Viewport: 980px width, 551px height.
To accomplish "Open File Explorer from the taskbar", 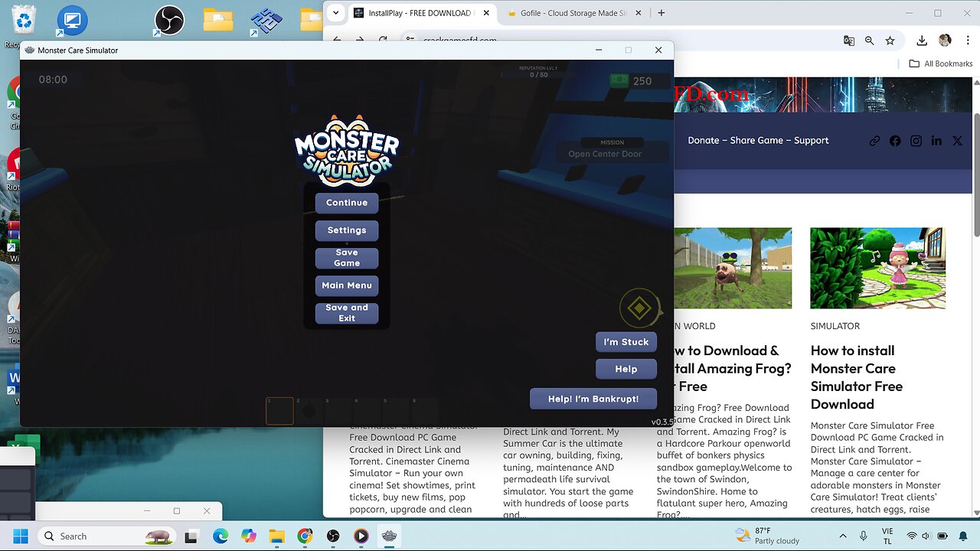I will (276, 536).
